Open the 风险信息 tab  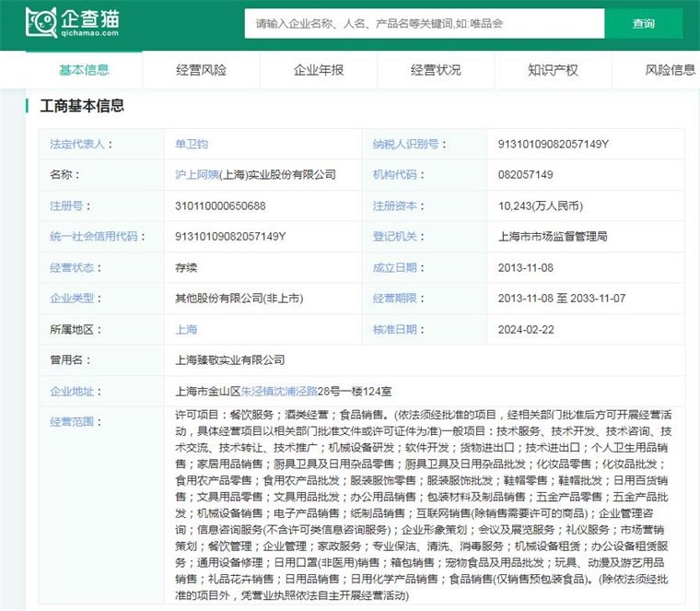tap(670, 70)
